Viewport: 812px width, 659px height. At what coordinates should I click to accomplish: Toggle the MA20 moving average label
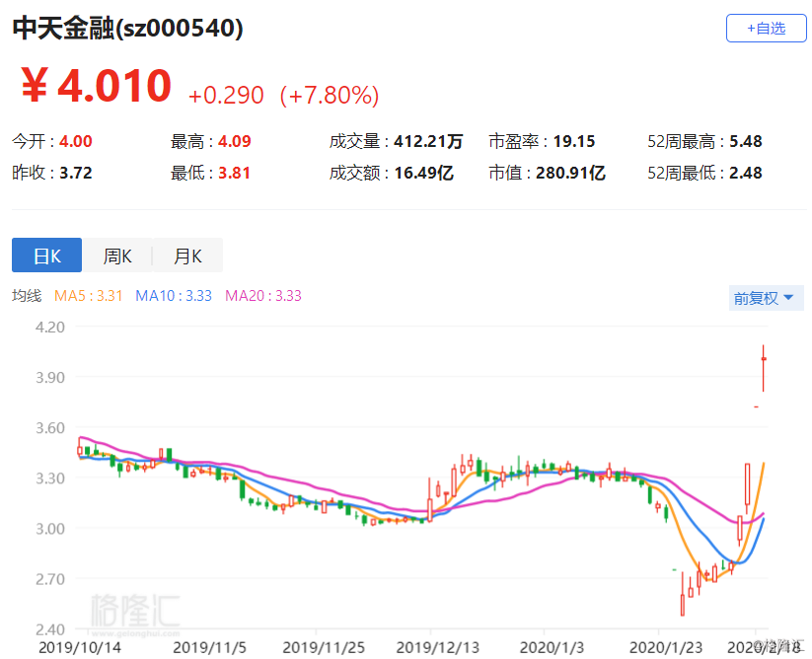point(263,296)
